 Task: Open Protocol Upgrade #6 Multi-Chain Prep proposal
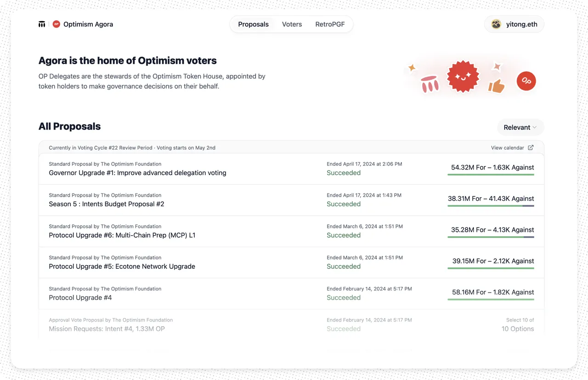pos(122,235)
